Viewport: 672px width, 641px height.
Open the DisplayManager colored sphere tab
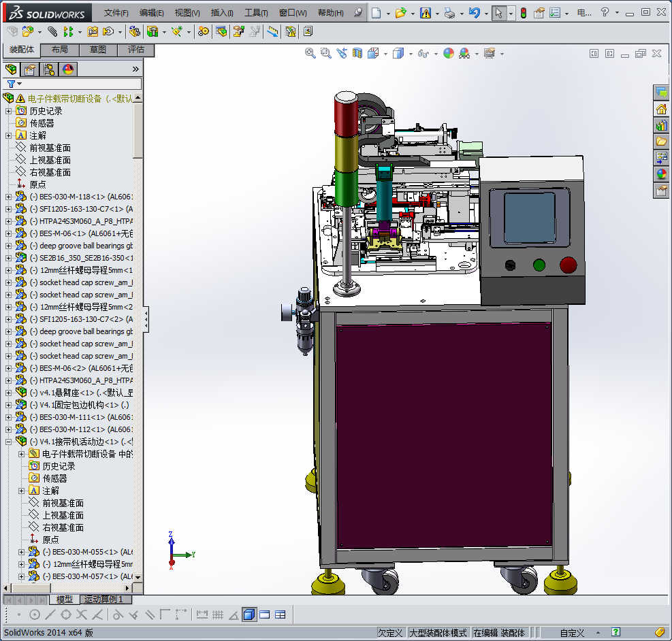coord(68,69)
